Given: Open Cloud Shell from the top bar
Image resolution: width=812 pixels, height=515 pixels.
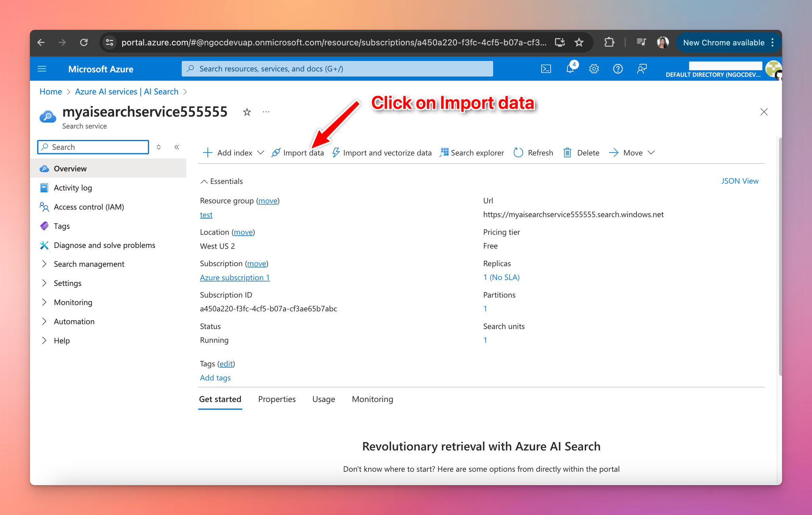Looking at the screenshot, I should 546,69.
